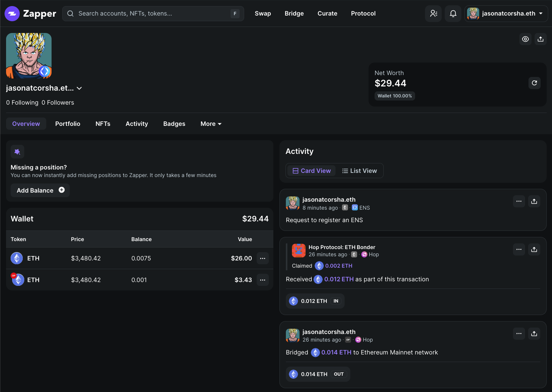Click the Price column header

77,239
